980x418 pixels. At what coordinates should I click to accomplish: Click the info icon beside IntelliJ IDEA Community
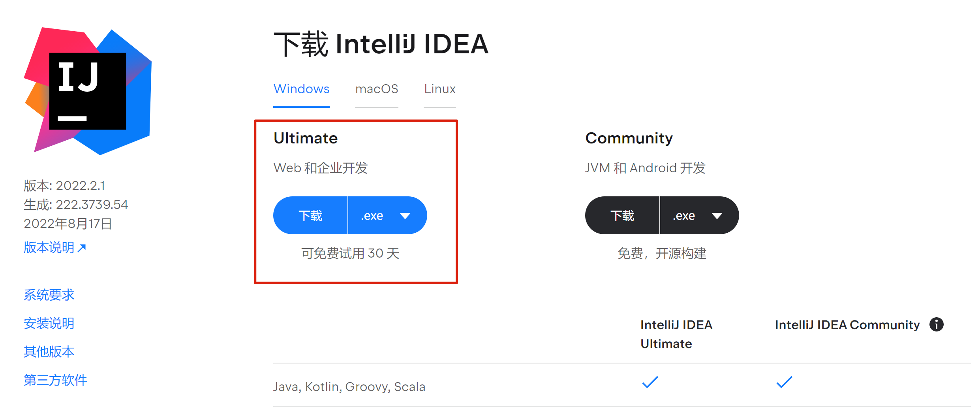tap(936, 324)
